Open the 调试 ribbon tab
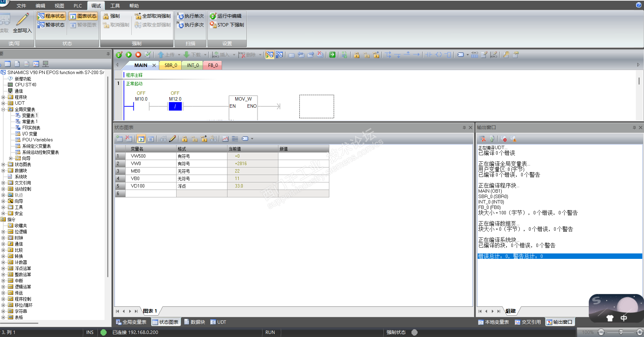644x337 pixels. coord(96,6)
